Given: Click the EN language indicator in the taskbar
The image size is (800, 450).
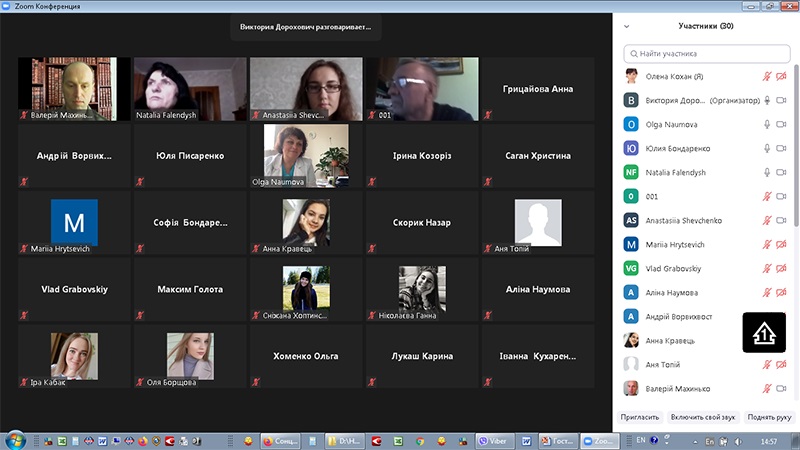Looking at the screenshot, I should click(x=641, y=440).
